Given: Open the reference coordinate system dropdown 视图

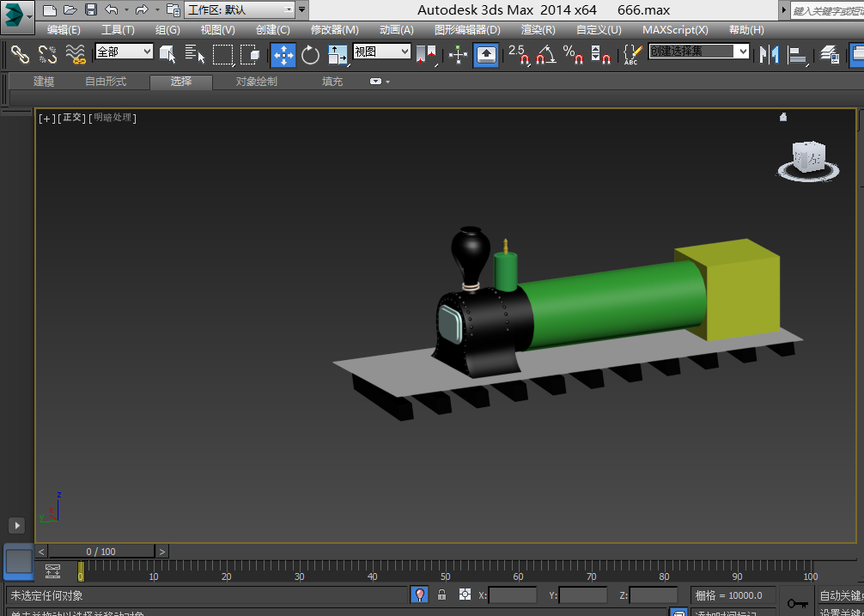Looking at the screenshot, I should pyautogui.click(x=381, y=52).
